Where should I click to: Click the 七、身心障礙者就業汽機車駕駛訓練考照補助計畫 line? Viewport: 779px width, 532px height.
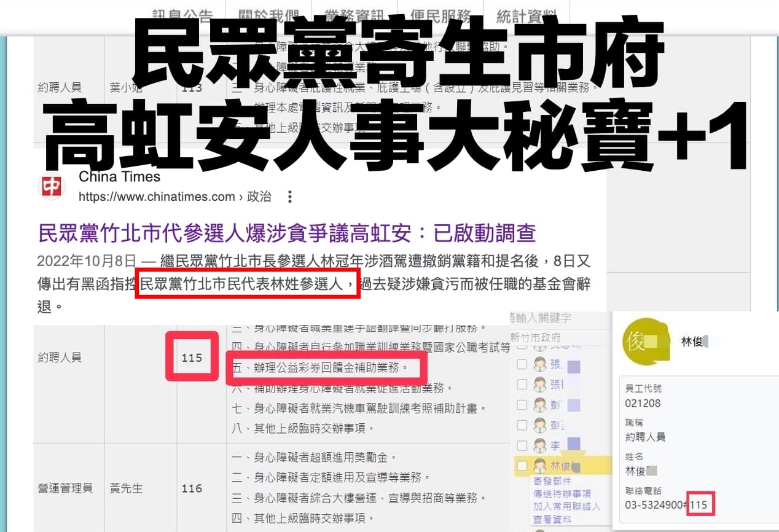click(359, 409)
